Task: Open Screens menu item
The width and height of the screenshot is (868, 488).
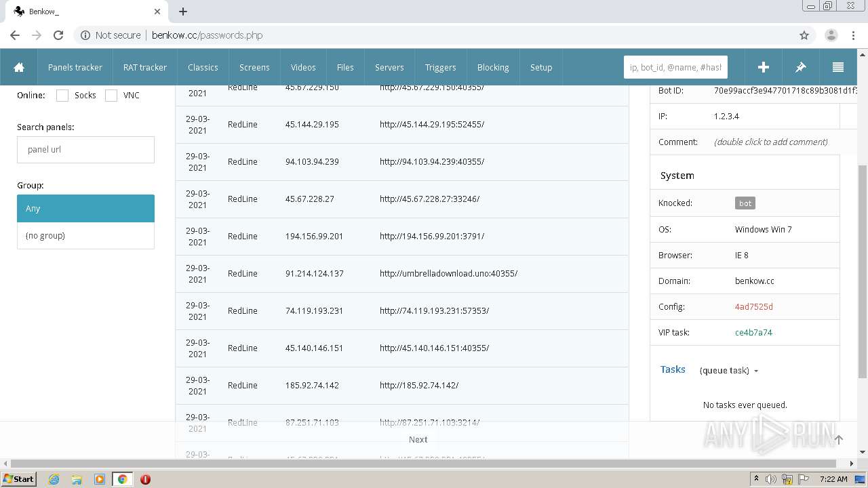Action: point(254,67)
